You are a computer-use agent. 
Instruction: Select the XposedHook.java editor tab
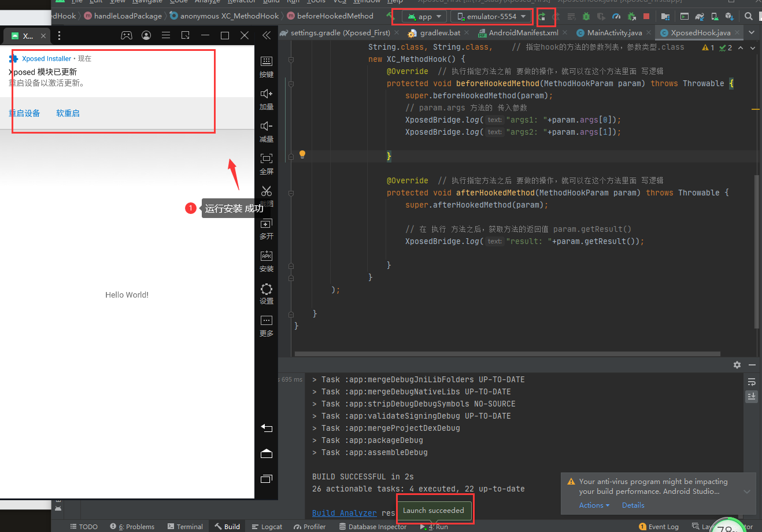click(x=701, y=33)
